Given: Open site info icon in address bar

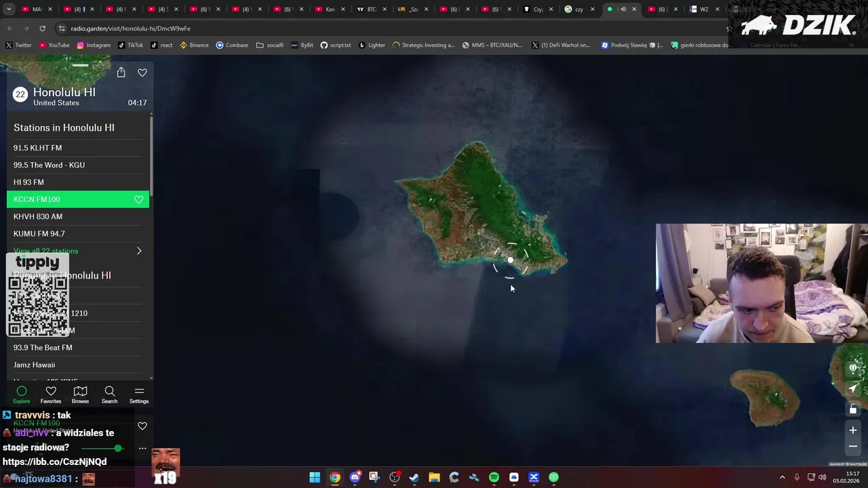Looking at the screenshot, I should (x=62, y=28).
